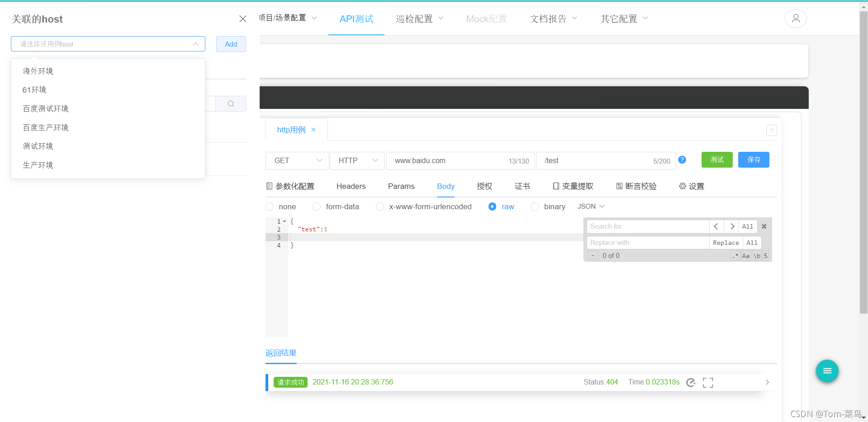Click the Replace button
Image resolution: width=868 pixels, height=422 pixels.
coord(726,243)
